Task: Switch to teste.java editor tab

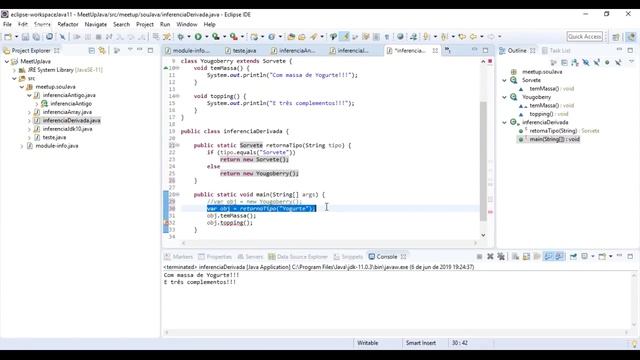Action: pos(241,51)
